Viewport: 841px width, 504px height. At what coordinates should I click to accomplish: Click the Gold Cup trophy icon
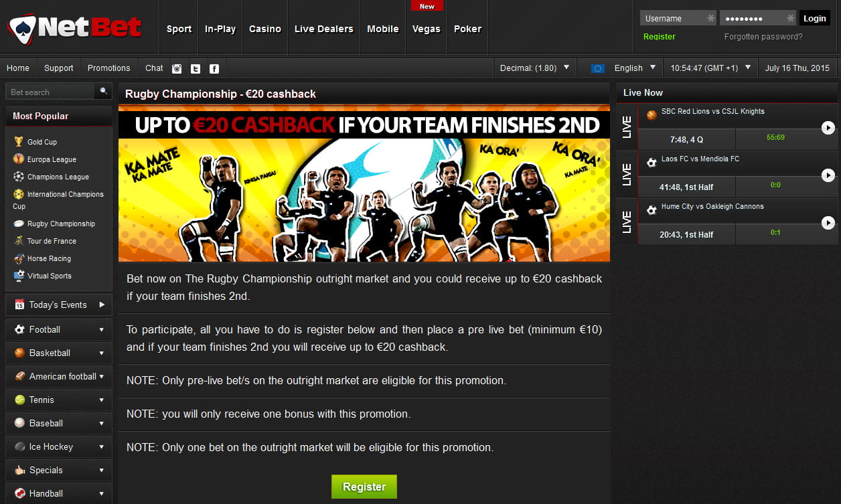[x=18, y=142]
